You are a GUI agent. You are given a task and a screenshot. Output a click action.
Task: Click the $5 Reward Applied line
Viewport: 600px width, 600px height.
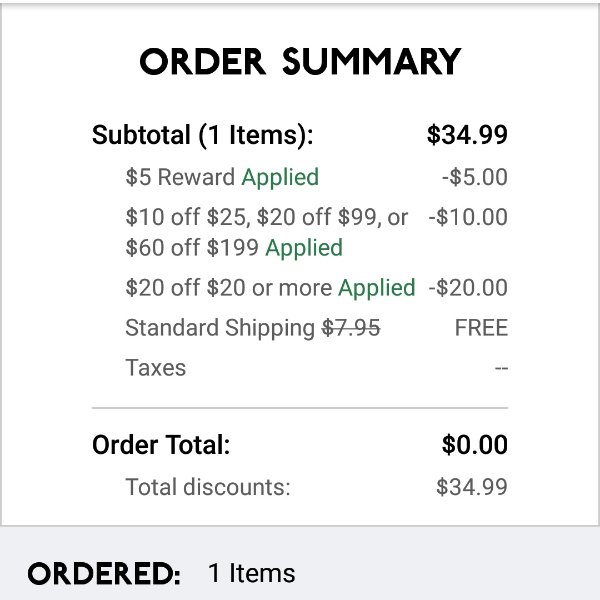(222, 178)
